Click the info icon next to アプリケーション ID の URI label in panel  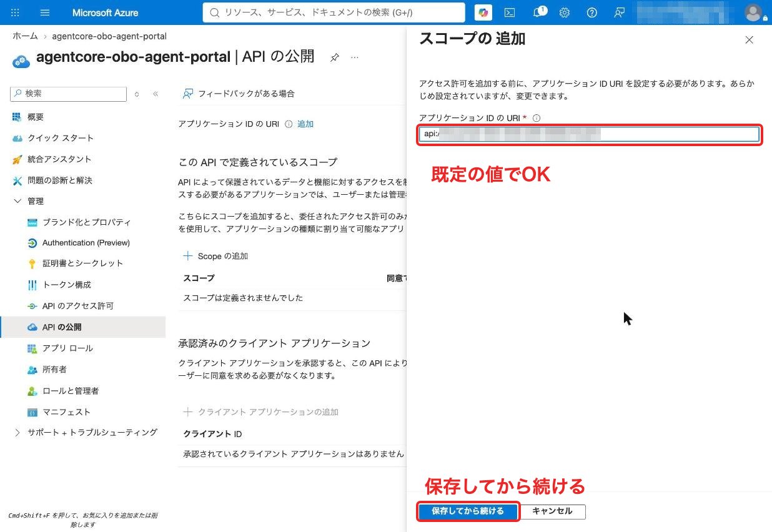[537, 117]
